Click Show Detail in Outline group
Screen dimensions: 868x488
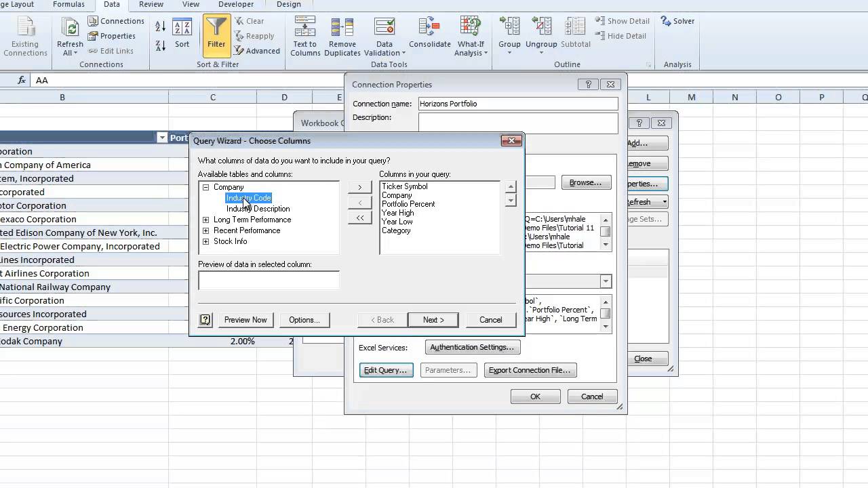pos(623,21)
